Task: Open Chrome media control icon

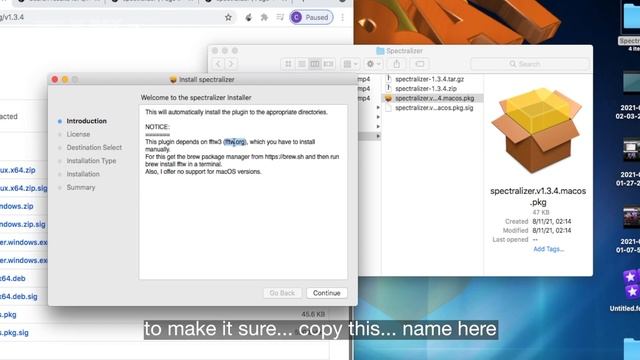Action: click(280, 17)
